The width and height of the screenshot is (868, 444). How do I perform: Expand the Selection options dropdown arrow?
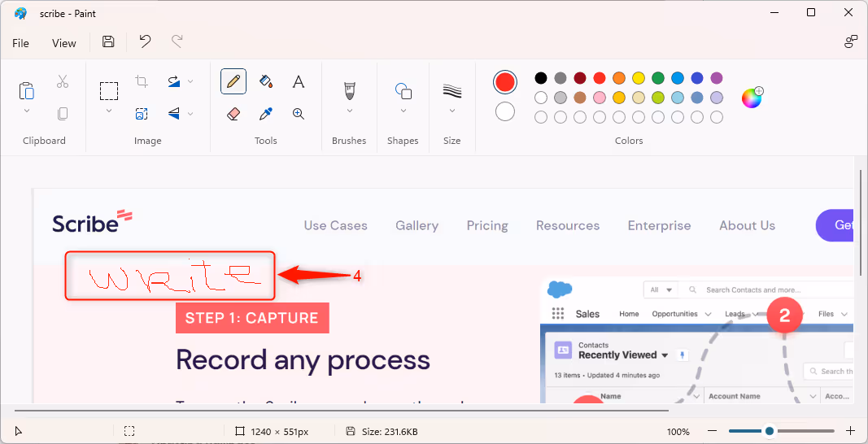pos(109,111)
